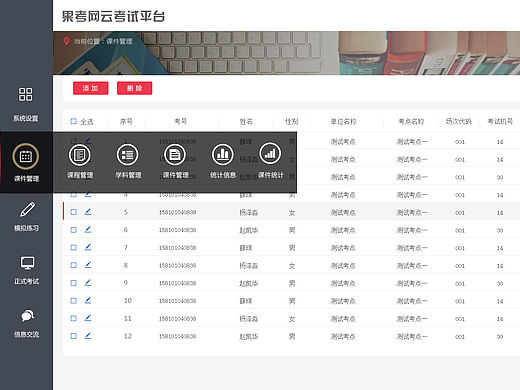The width and height of the screenshot is (520, 390).
Task: Click the 单位名称 column header
Action: pos(343,122)
